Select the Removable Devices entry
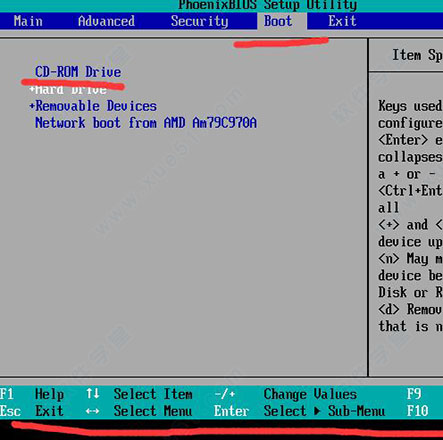 point(96,106)
